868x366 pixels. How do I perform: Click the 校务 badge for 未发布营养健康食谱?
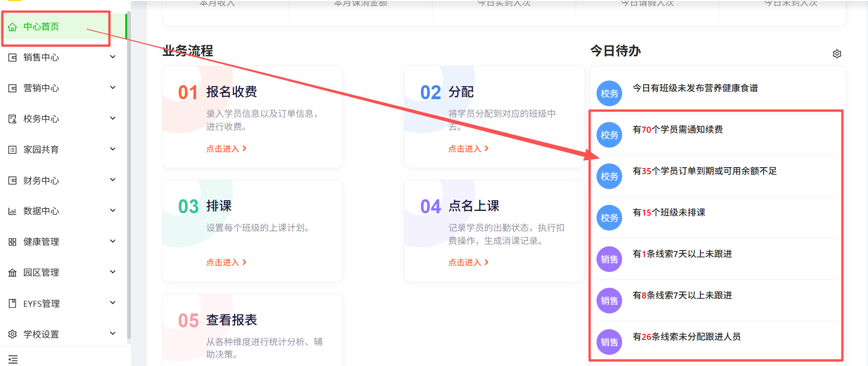pos(609,94)
